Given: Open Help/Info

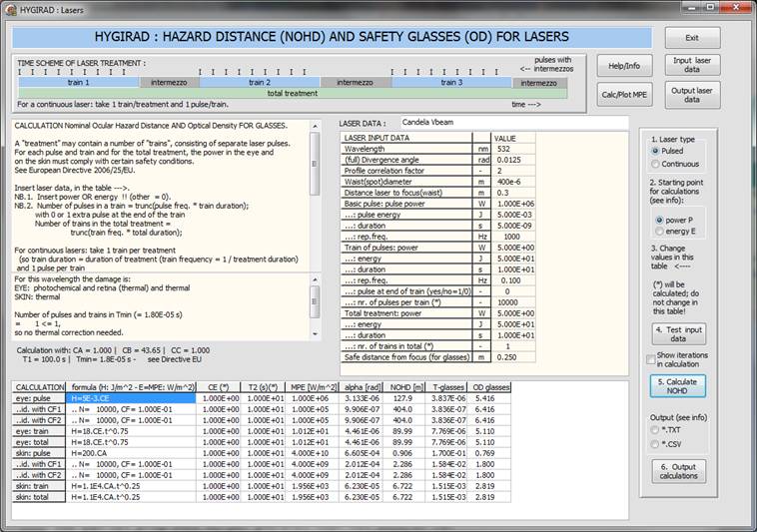Looking at the screenshot, I should pyautogui.click(x=624, y=66).
